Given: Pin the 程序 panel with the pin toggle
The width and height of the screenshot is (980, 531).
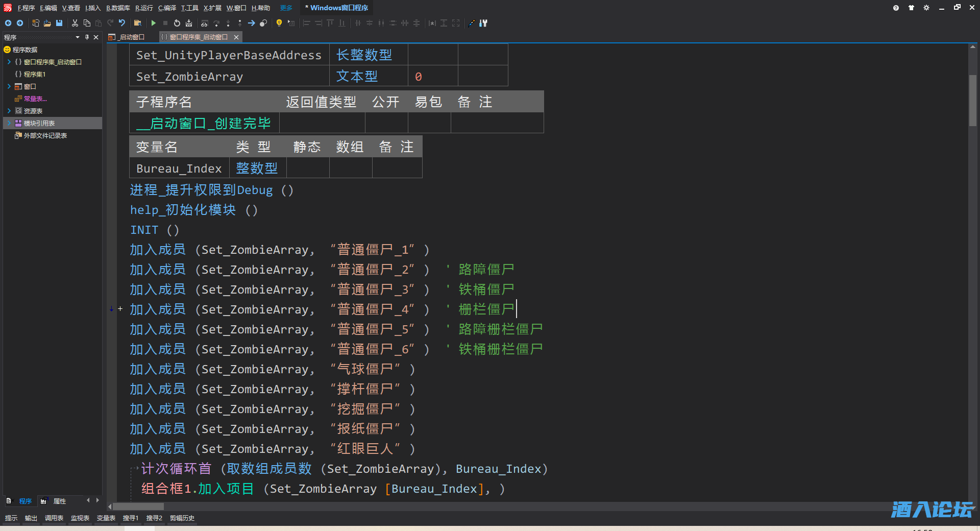Looking at the screenshot, I should pos(87,37).
